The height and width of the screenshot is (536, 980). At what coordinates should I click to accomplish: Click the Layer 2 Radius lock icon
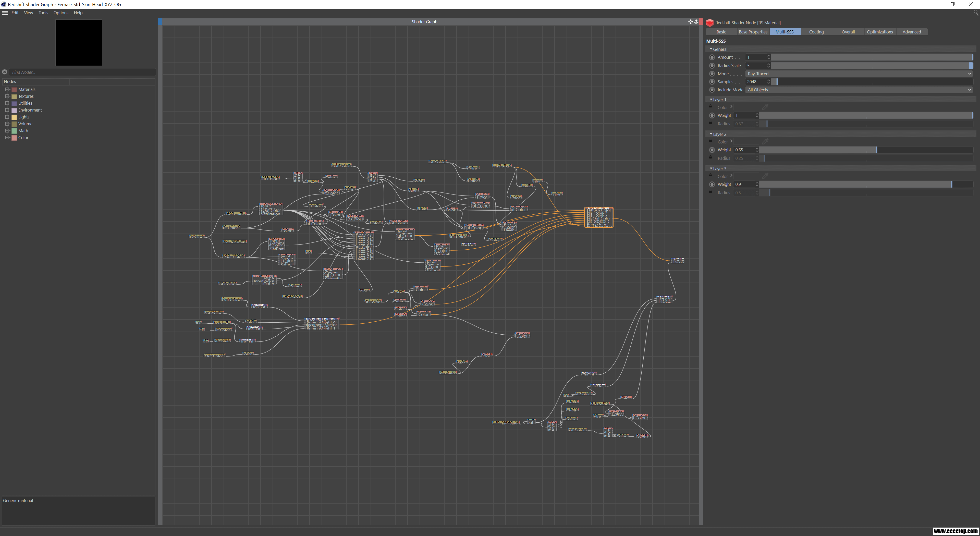(710, 157)
